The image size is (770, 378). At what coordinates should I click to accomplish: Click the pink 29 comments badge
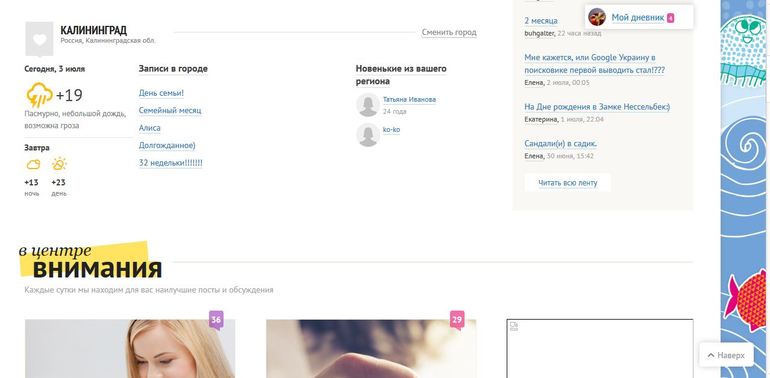[457, 320]
